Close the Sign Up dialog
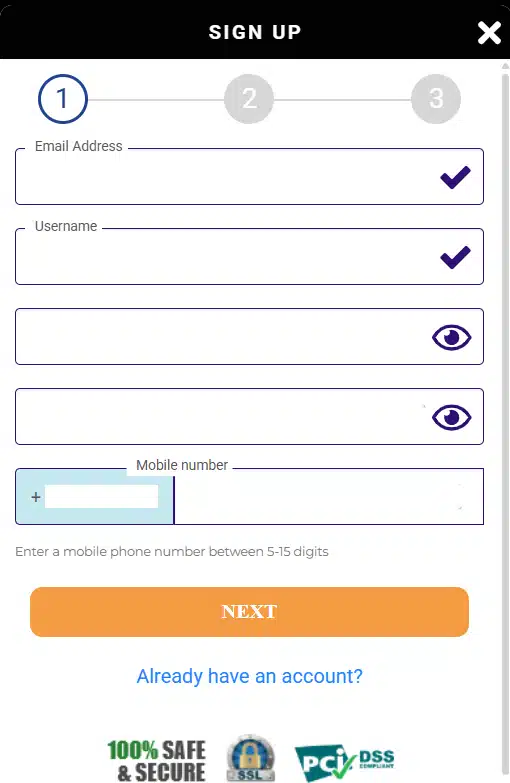This screenshot has width=510, height=783. coord(489,33)
